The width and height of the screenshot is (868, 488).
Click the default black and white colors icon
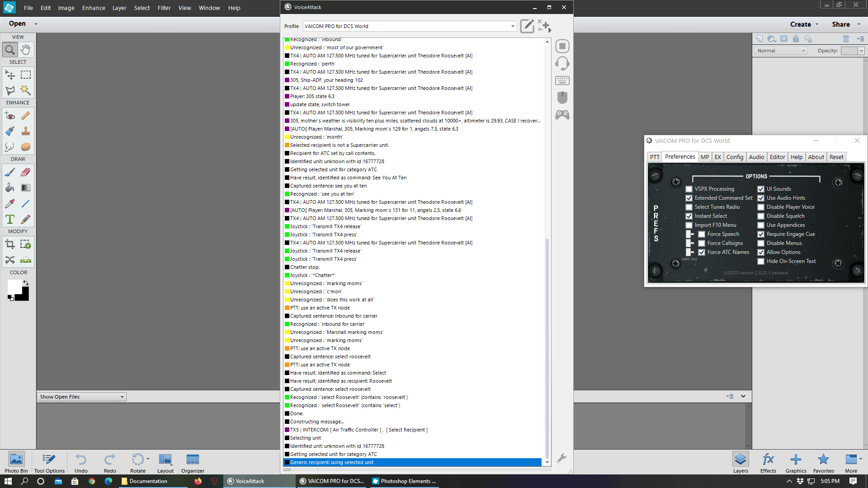10,298
